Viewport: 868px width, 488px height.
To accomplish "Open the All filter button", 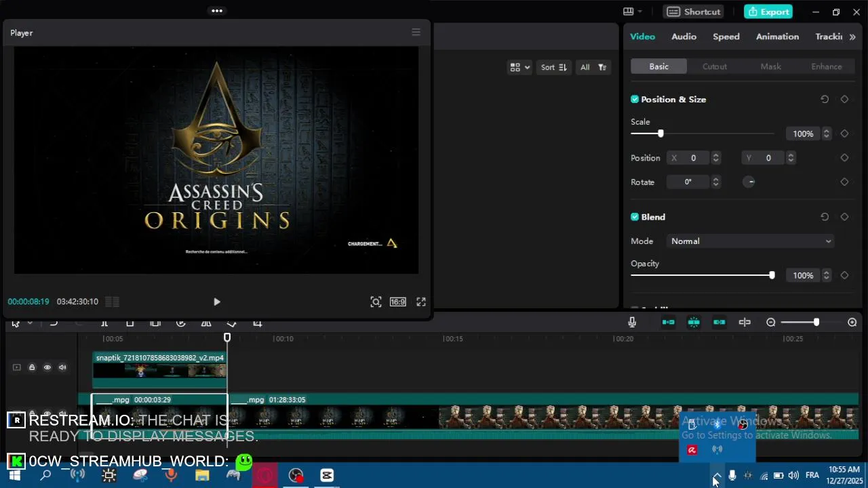I will (593, 67).
